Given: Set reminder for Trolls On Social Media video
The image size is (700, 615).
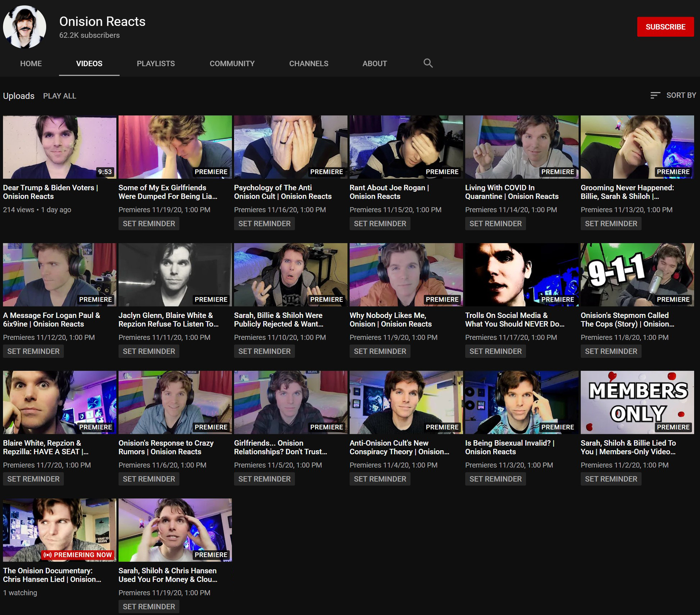Looking at the screenshot, I should [x=495, y=351].
